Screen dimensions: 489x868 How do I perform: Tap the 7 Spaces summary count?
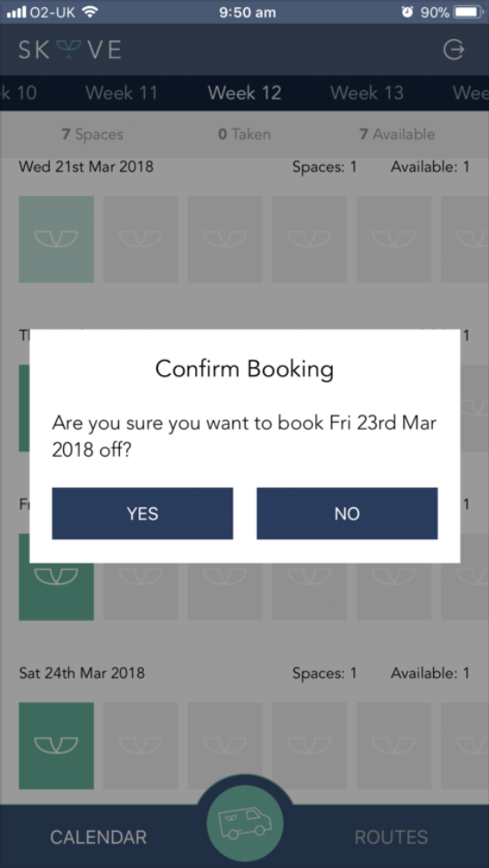92,134
